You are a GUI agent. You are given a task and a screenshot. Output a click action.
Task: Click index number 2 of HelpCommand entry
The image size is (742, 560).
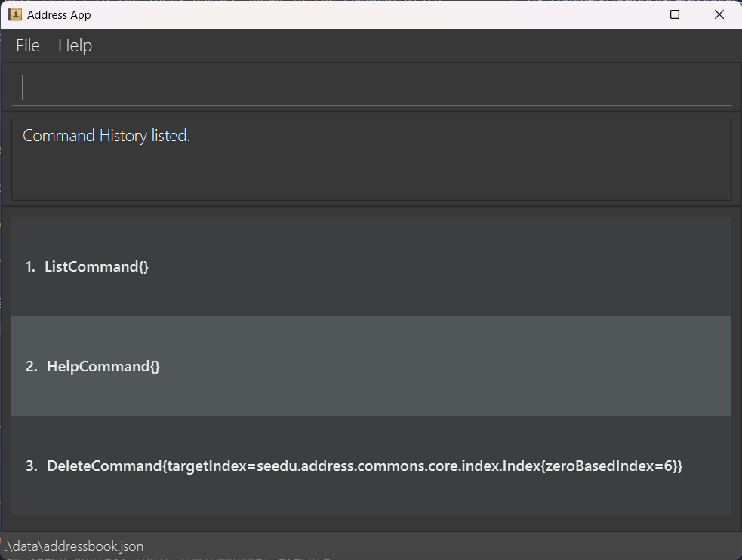pyautogui.click(x=31, y=366)
